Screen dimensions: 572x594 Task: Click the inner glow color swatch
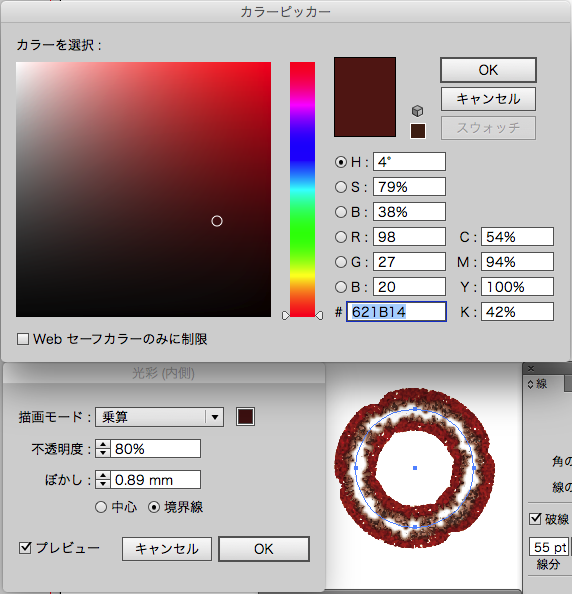[x=245, y=417]
